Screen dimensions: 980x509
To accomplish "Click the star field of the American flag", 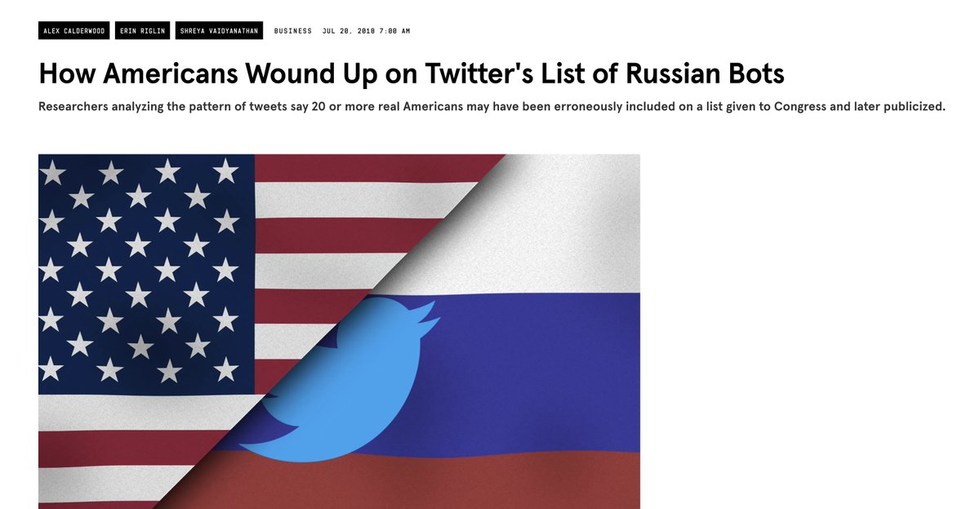I will coord(139,270).
